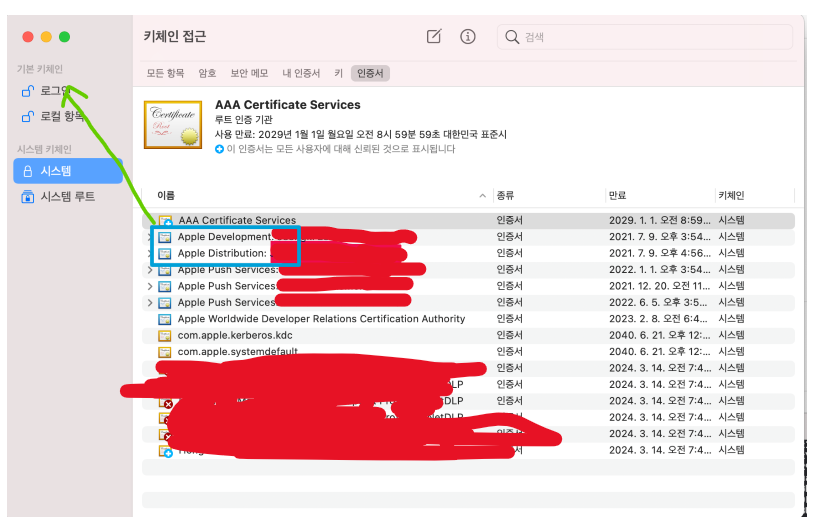Click certificate icon of Push Services 2021. 12. 20.

[x=165, y=287]
